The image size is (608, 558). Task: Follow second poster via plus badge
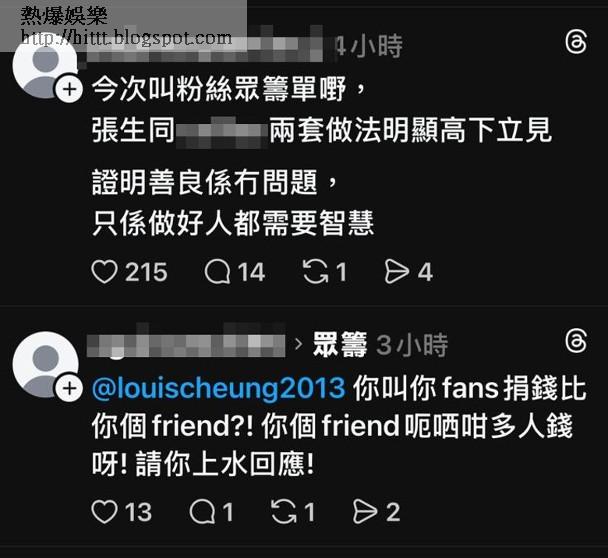pos(69,388)
